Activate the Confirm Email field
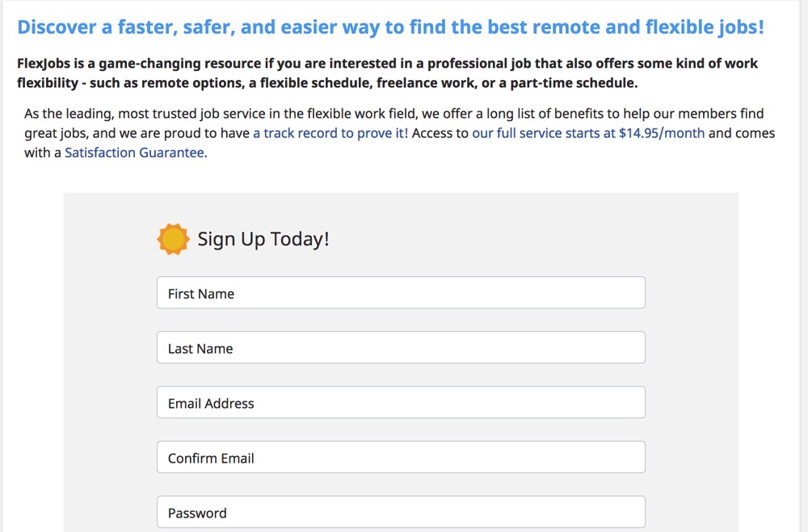Image resolution: width=808 pixels, height=532 pixels. click(401, 458)
